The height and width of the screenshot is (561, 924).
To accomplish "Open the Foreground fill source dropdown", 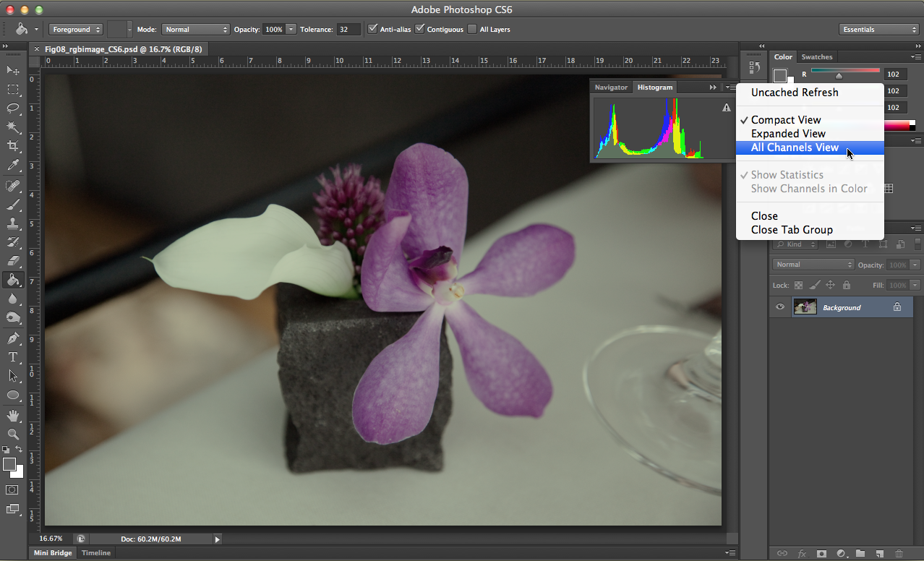I will (75, 30).
